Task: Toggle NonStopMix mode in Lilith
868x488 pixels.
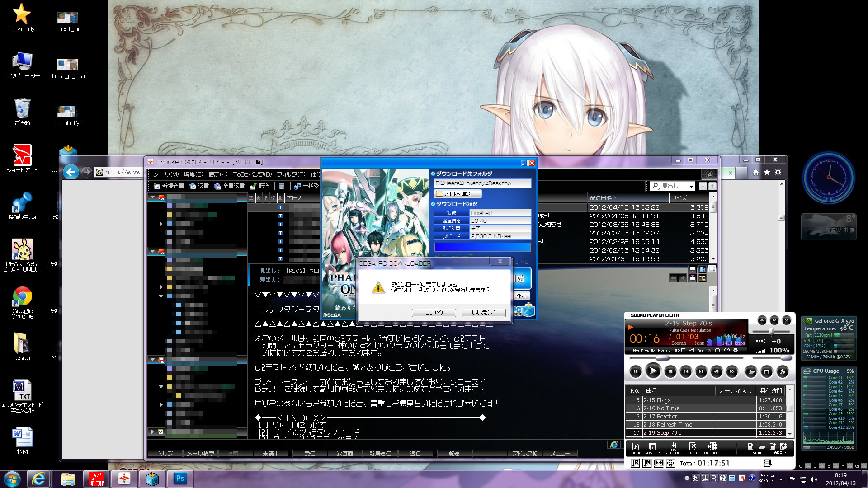Action: click(x=644, y=350)
